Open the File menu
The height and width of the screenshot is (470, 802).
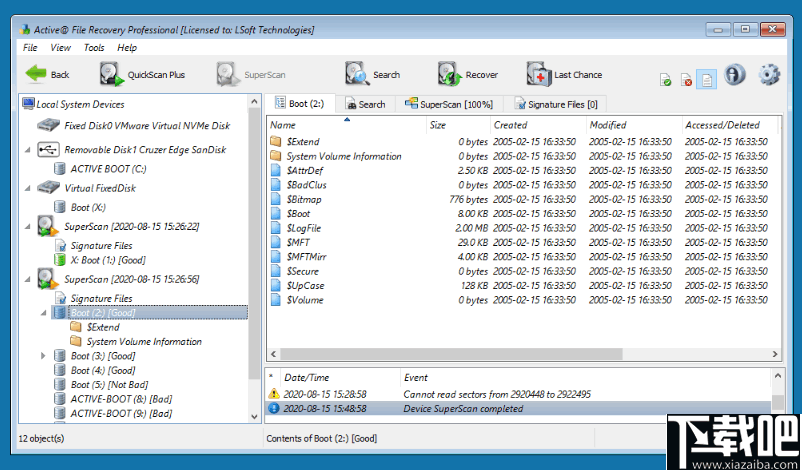pyautogui.click(x=30, y=48)
